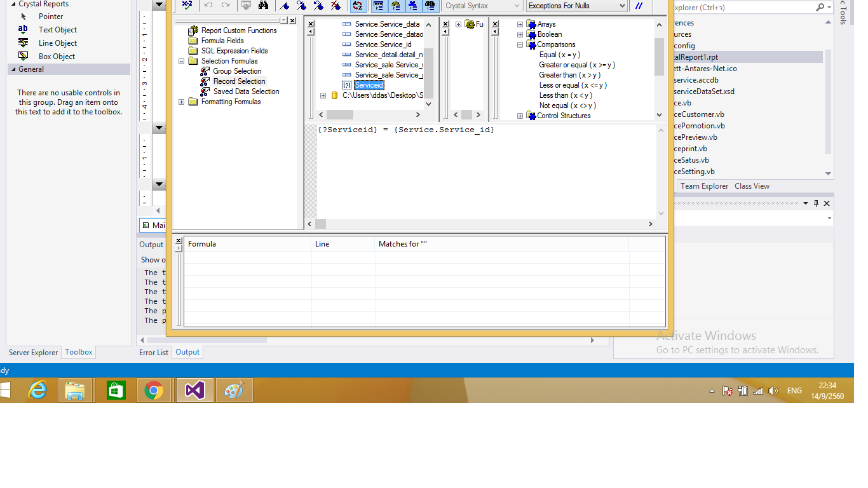Expand the Control Structures folder
The width and height of the screenshot is (868, 488).
click(x=520, y=116)
